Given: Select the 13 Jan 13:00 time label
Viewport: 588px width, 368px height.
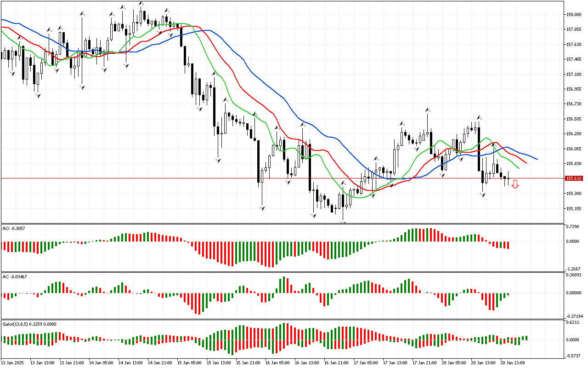Looking at the screenshot, I should tap(42, 363).
